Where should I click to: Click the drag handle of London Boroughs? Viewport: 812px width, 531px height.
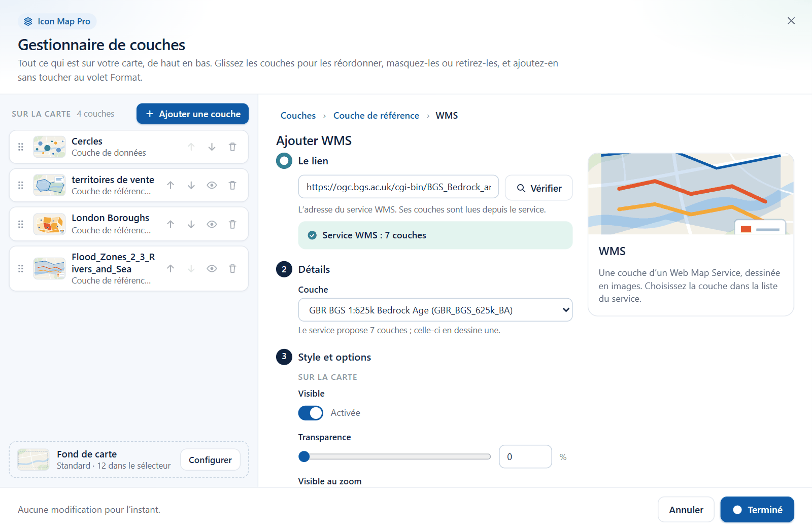pos(21,224)
